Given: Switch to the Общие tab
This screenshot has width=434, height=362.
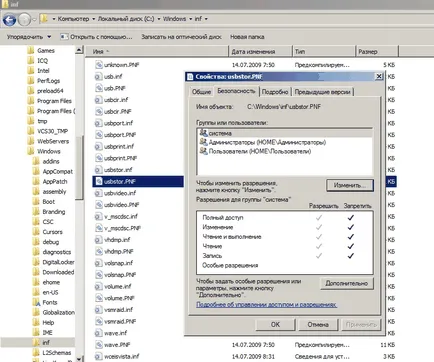Looking at the screenshot, I should (x=201, y=92).
